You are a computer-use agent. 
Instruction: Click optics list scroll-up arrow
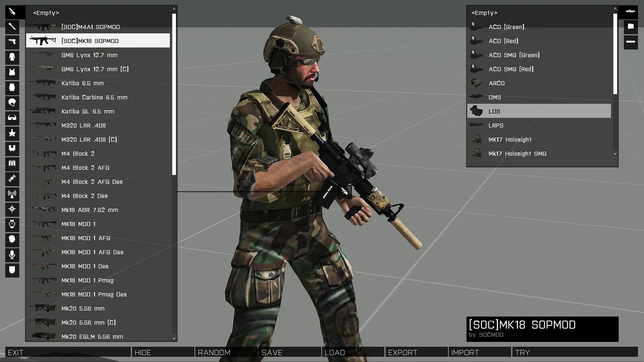pos(615,8)
